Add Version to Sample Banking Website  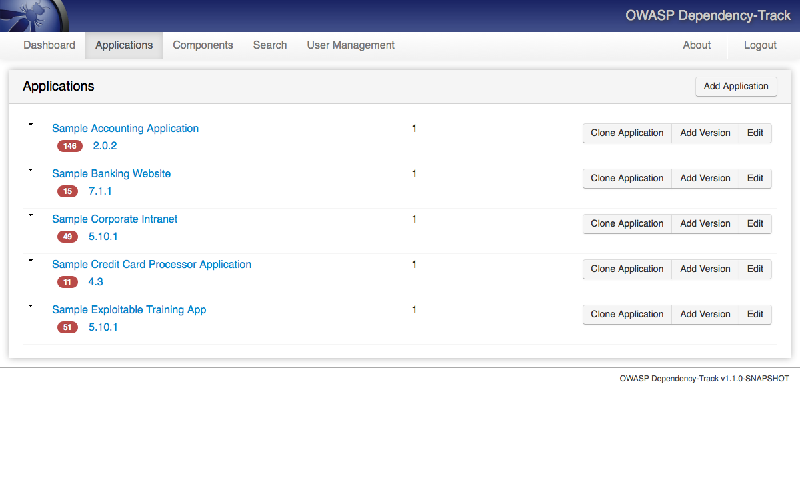pos(705,179)
